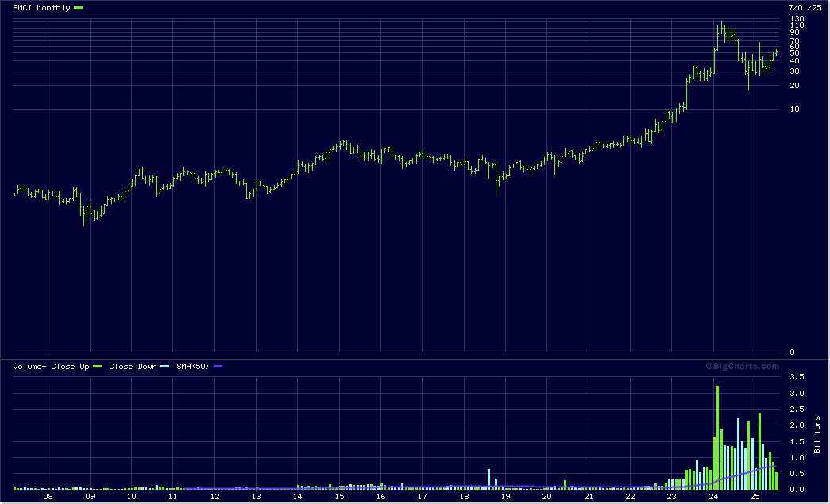This screenshot has width=830, height=504.
Task: Click the 13 year label on the time axis
Action: coord(257,497)
